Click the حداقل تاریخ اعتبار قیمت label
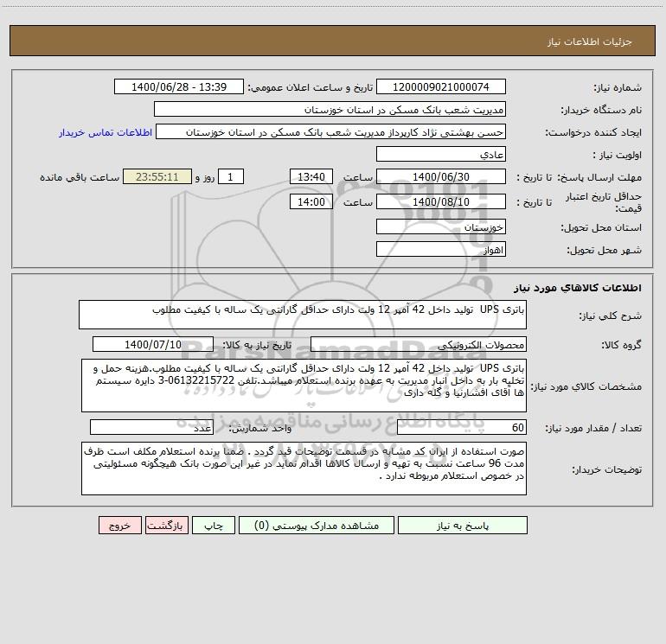The image size is (666, 644). coord(604,202)
